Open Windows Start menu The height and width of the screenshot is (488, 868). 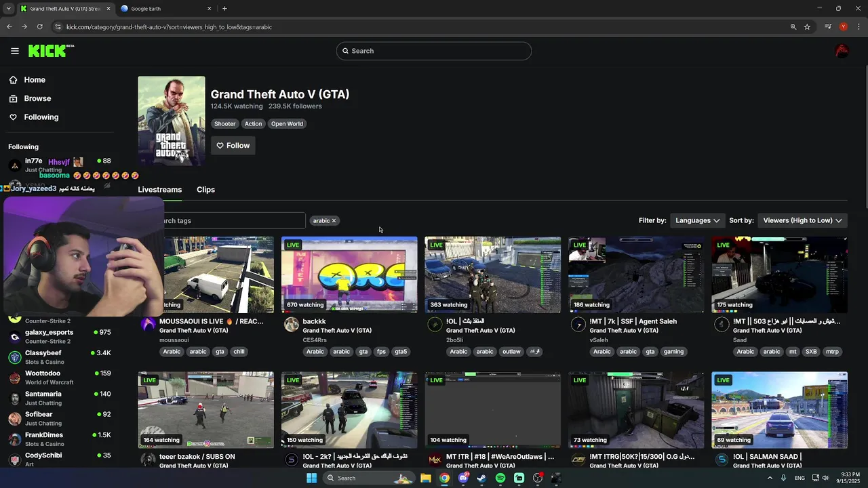click(x=311, y=478)
